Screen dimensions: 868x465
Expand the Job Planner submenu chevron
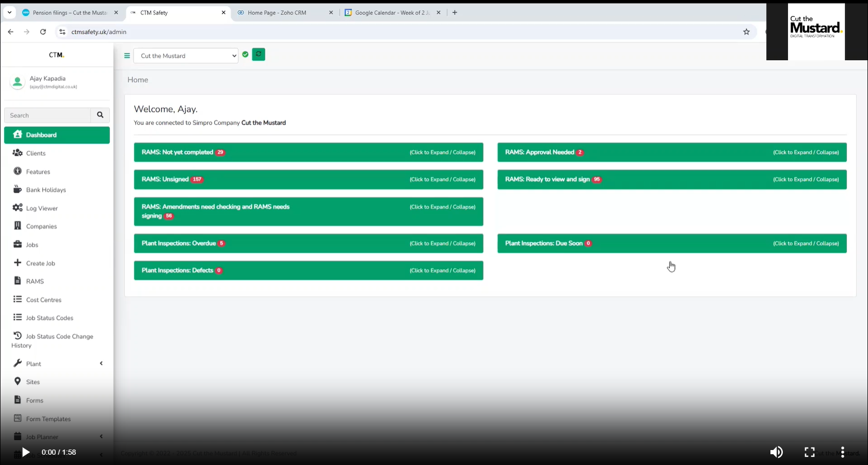101,437
